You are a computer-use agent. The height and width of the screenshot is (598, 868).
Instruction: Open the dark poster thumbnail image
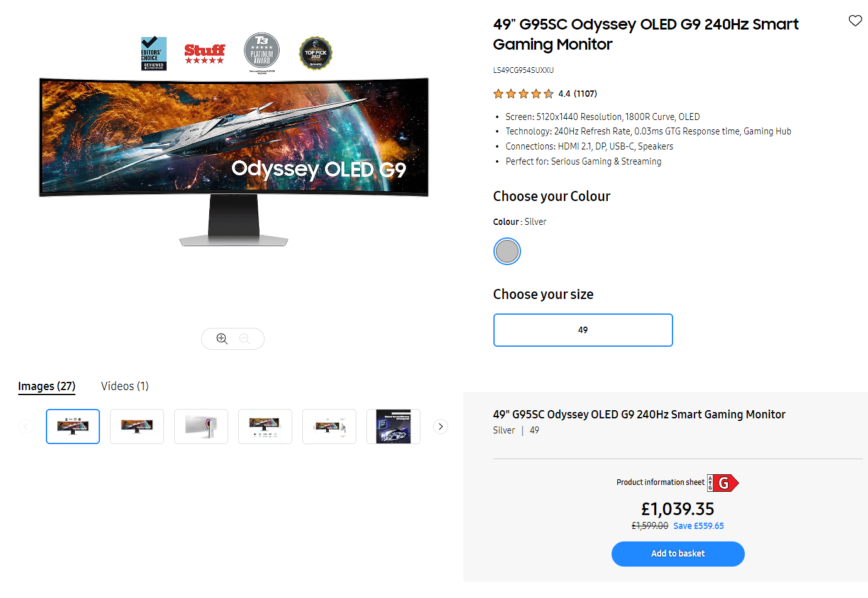coord(393,427)
